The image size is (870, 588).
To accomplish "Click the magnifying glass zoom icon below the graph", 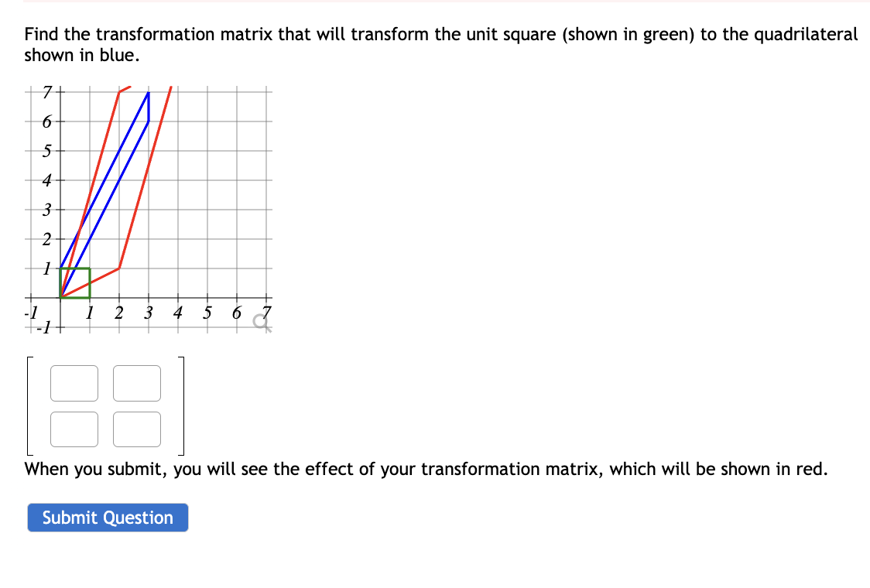I will click(x=262, y=321).
